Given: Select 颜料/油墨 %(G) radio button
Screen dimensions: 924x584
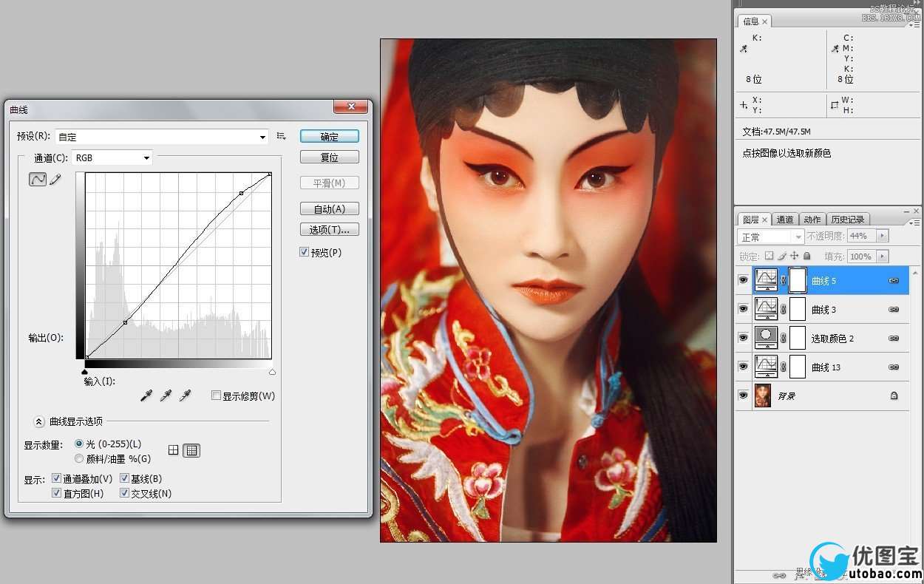Looking at the screenshot, I should click(79, 458).
